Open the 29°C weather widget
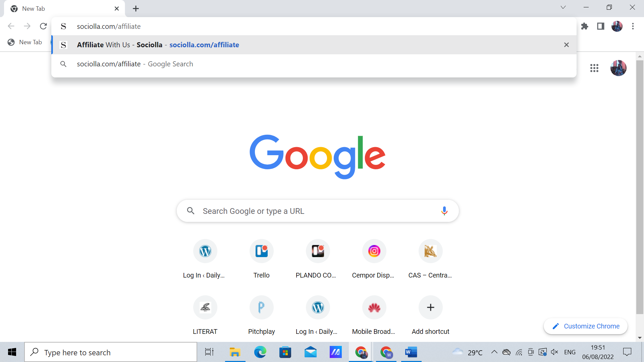This screenshot has width=644, height=362. pyautogui.click(x=467, y=352)
